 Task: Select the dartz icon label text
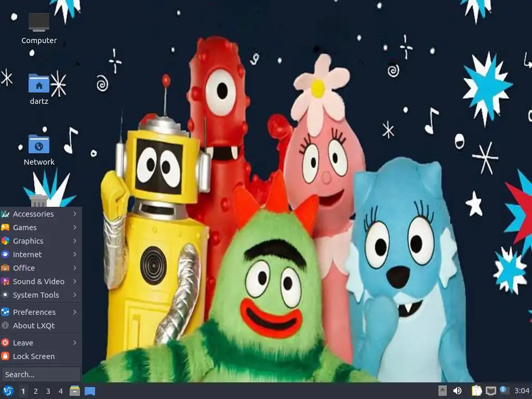pos(39,101)
